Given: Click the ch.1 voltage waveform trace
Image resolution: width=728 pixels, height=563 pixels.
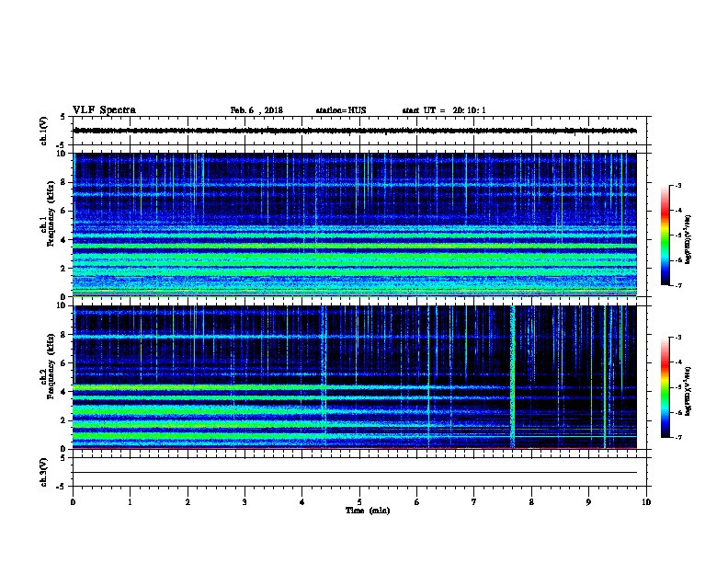Looking at the screenshot, I should click(355, 131).
